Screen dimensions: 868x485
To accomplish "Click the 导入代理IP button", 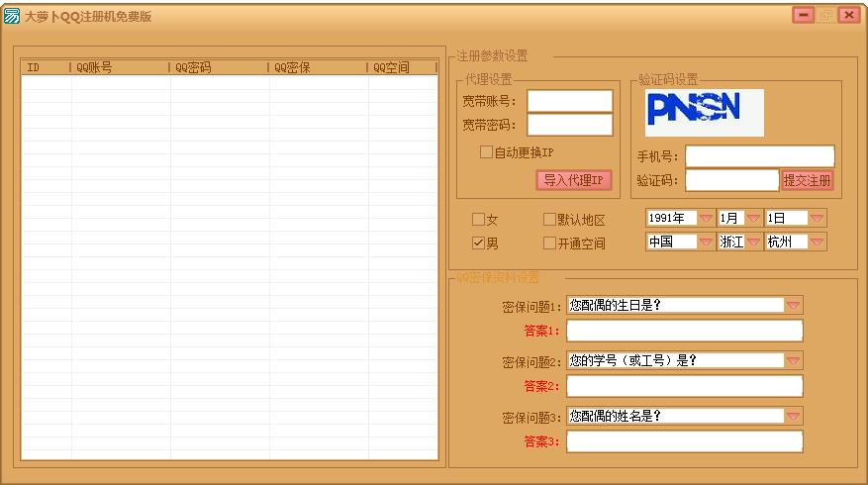I will click(x=574, y=180).
